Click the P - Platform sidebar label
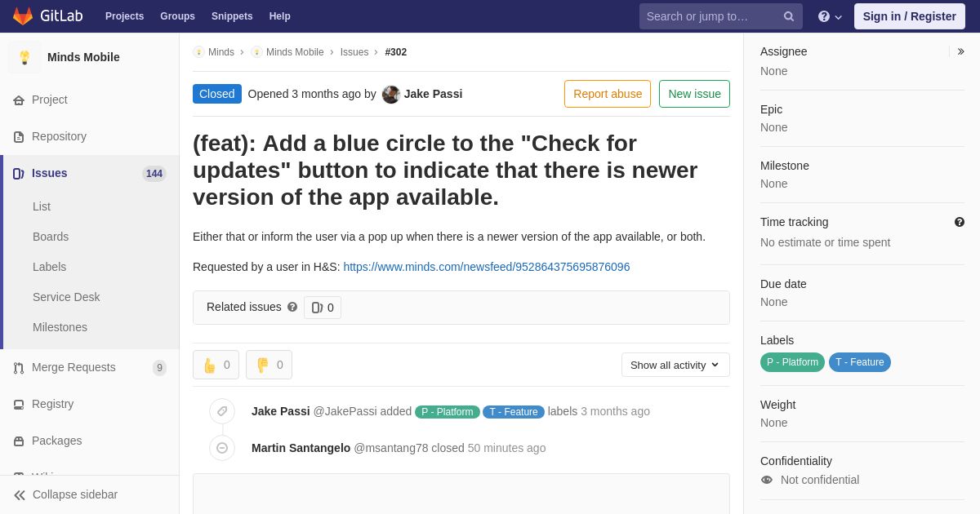Image resolution: width=980 pixels, height=514 pixels. (x=793, y=362)
